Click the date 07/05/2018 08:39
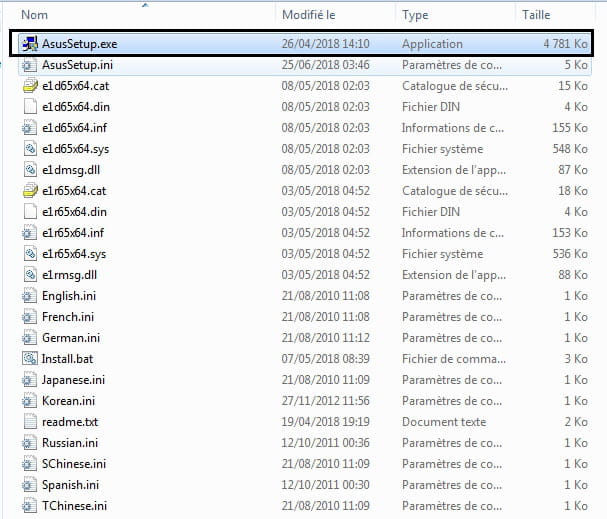Screen dimensions: 607x519 tap(326, 359)
